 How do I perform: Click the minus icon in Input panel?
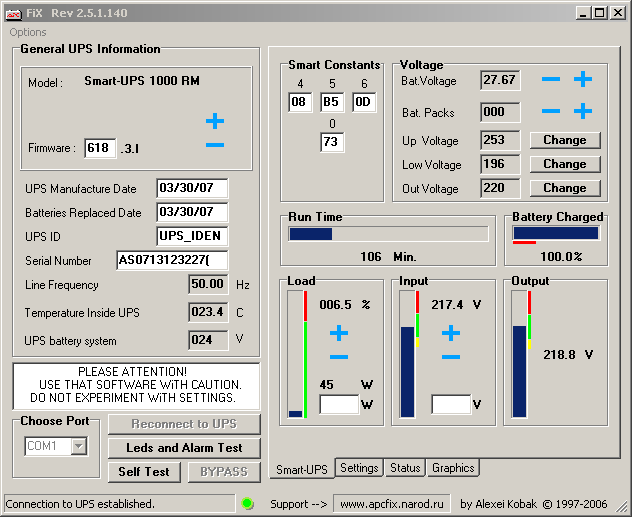pos(451,357)
